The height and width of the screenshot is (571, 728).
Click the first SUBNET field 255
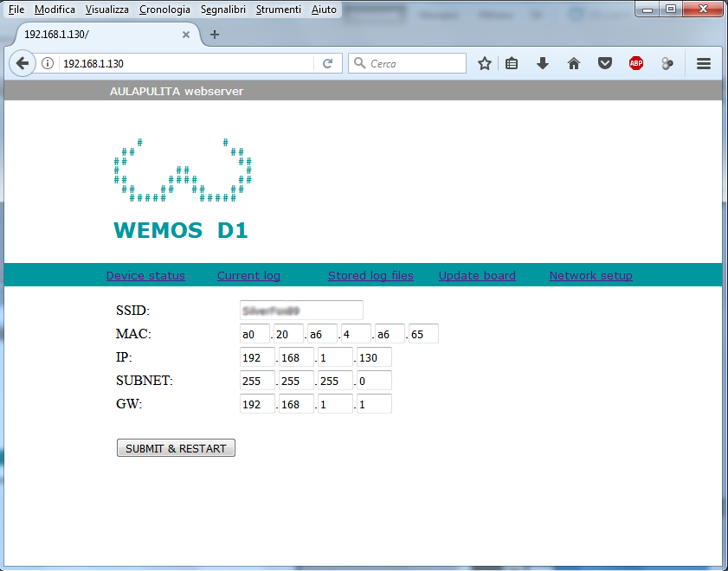click(258, 381)
